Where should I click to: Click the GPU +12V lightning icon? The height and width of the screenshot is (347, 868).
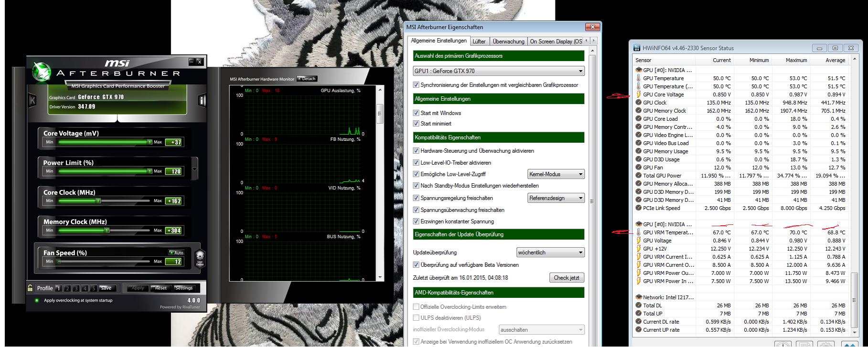pyautogui.click(x=639, y=249)
